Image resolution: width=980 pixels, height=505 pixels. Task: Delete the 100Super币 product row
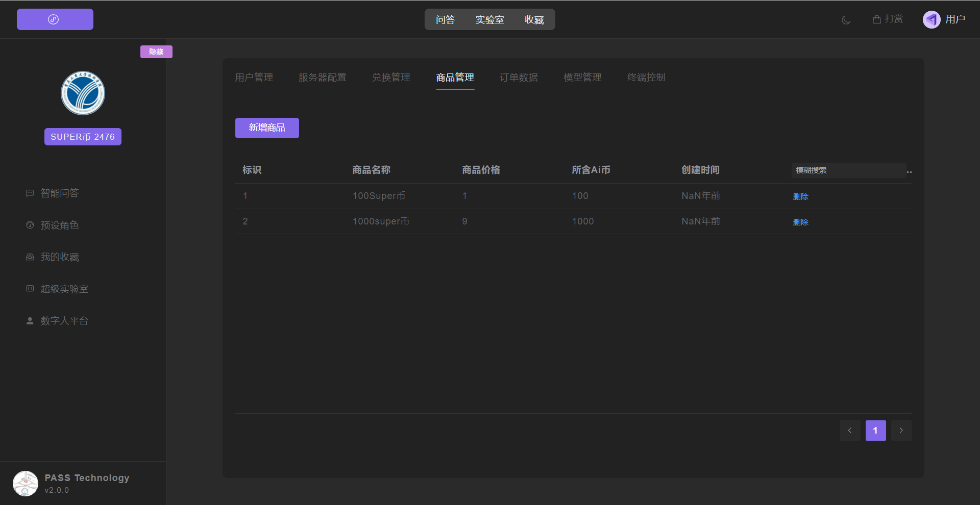click(x=800, y=196)
